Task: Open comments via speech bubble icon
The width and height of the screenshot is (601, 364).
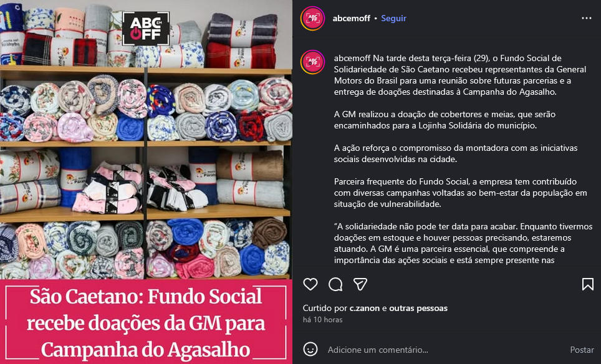Action: pos(335,284)
